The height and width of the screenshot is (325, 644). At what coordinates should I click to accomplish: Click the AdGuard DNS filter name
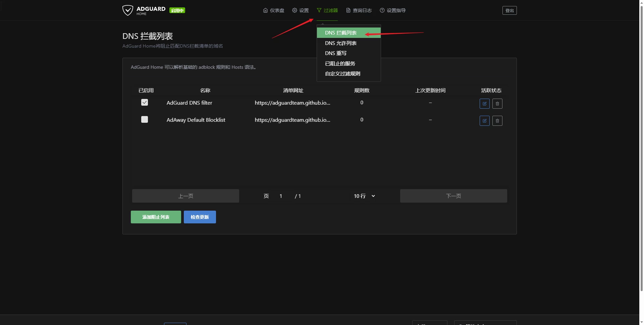[190, 103]
